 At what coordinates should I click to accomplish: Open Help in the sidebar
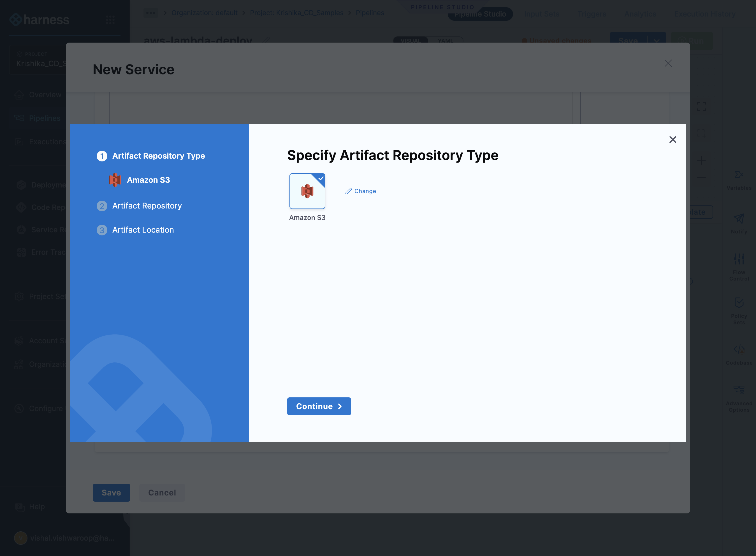30,506
